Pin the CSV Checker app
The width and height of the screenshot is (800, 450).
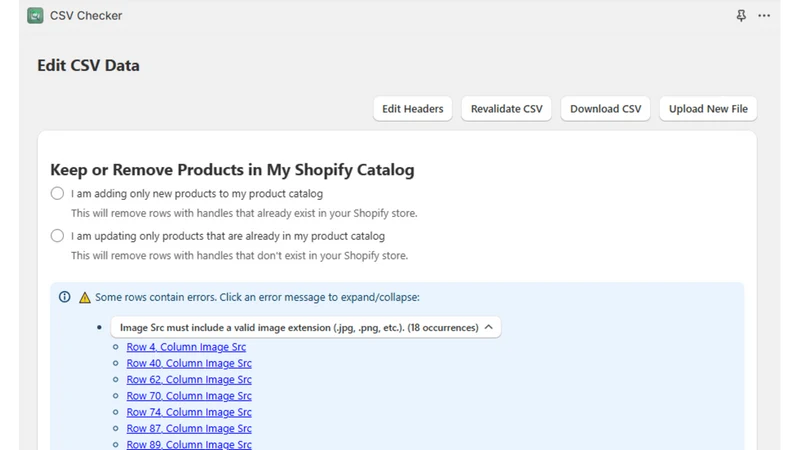click(x=741, y=16)
